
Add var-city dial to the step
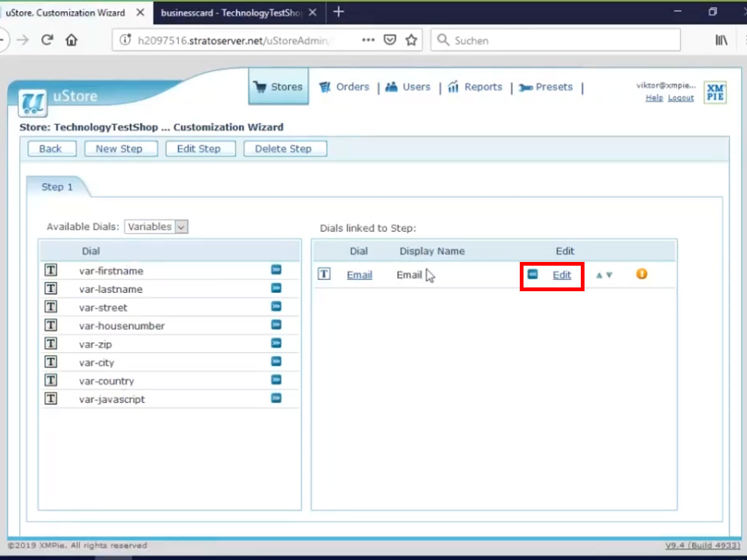276,362
